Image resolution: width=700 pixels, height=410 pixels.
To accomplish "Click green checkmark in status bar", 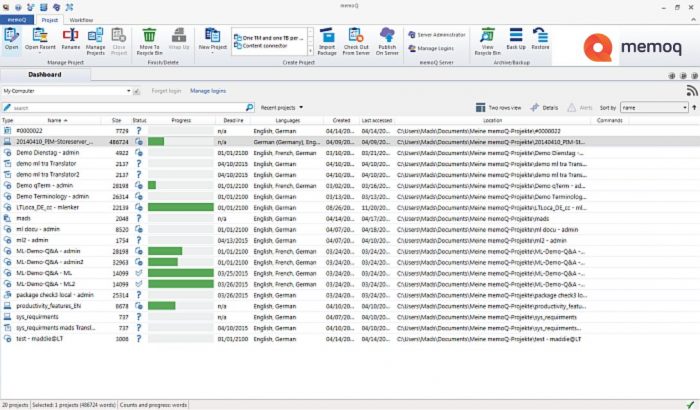I will pyautogui.click(x=691, y=405).
